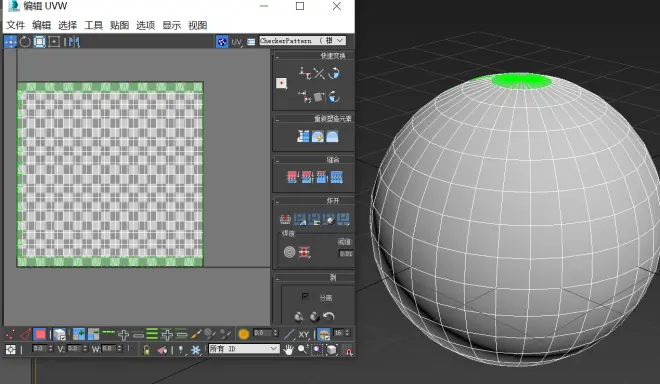Select the Rotate selection tool
Screen dimensions: 660x384
point(25,42)
